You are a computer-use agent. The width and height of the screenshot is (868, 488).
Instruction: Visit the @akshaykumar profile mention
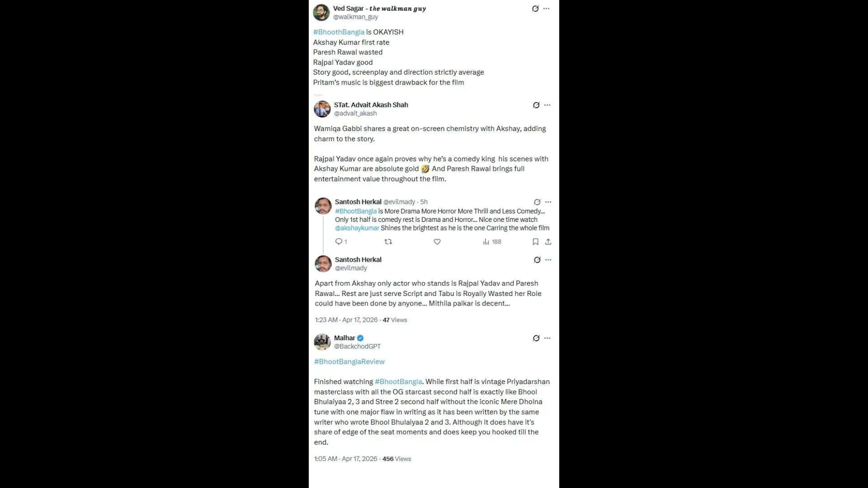357,228
